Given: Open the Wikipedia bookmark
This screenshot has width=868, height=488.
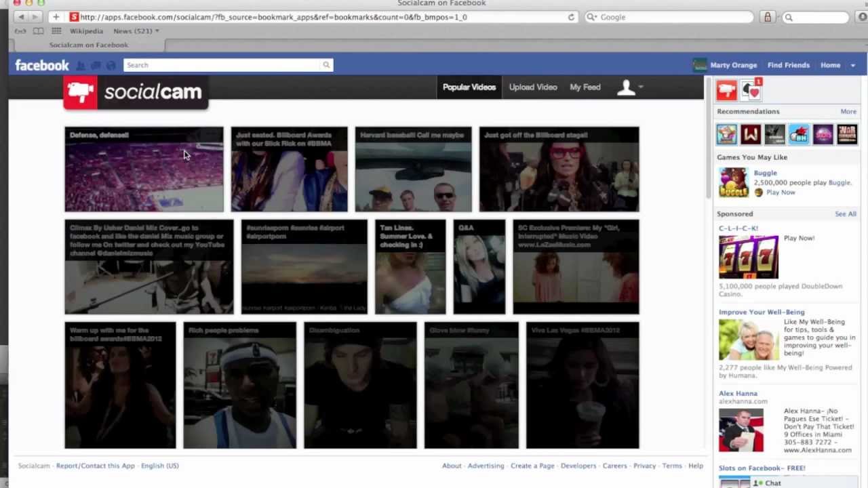Looking at the screenshot, I should pos(86,31).
